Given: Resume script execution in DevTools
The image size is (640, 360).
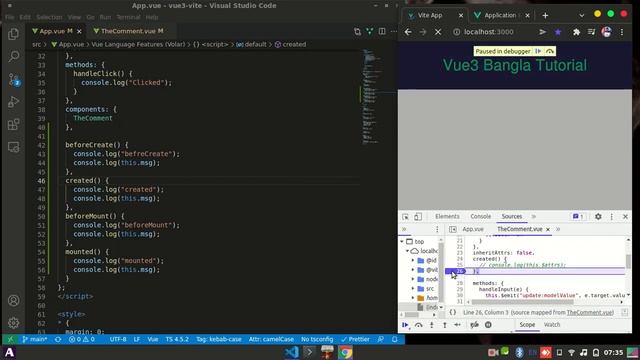Looking at the screenshot, I should coord(405,325).
